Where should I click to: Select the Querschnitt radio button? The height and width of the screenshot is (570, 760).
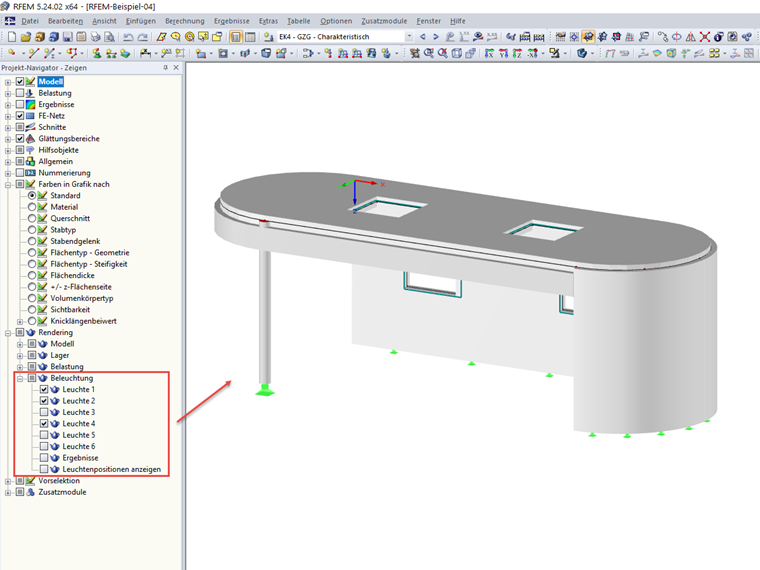click(x=32, y=218)
